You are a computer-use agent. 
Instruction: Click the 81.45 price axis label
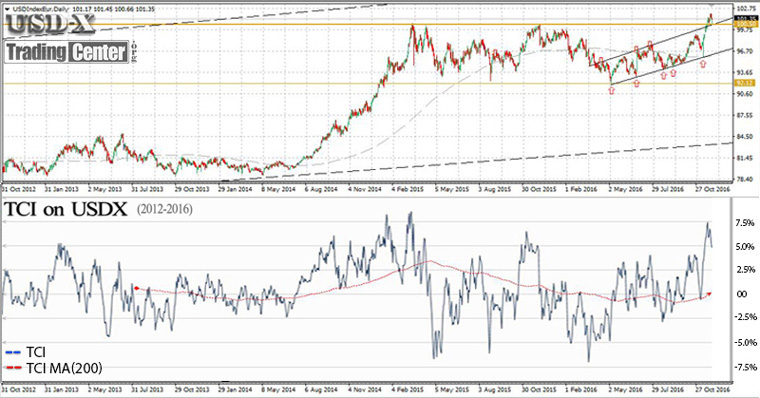click(744, 158)
